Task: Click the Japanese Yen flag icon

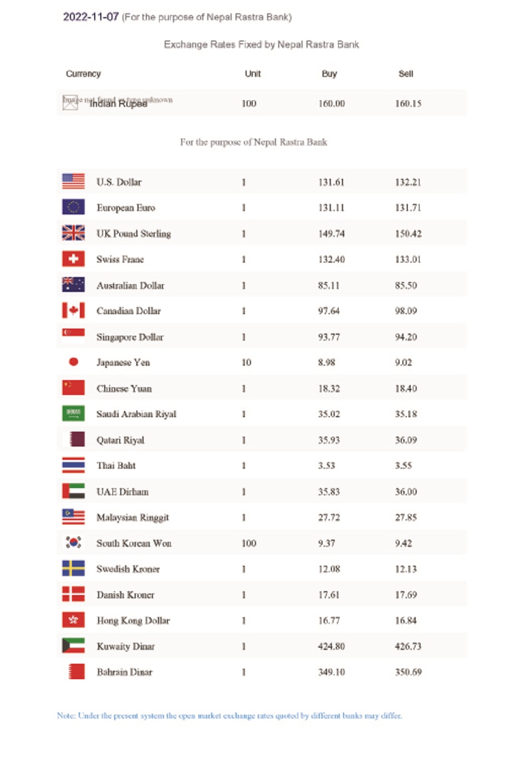Action: tap(73, 362)
